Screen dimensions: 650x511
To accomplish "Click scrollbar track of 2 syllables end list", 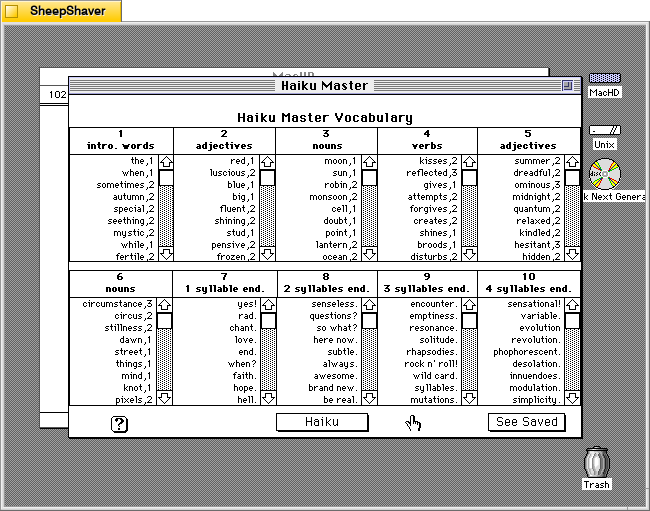I will tap(369, 360).
